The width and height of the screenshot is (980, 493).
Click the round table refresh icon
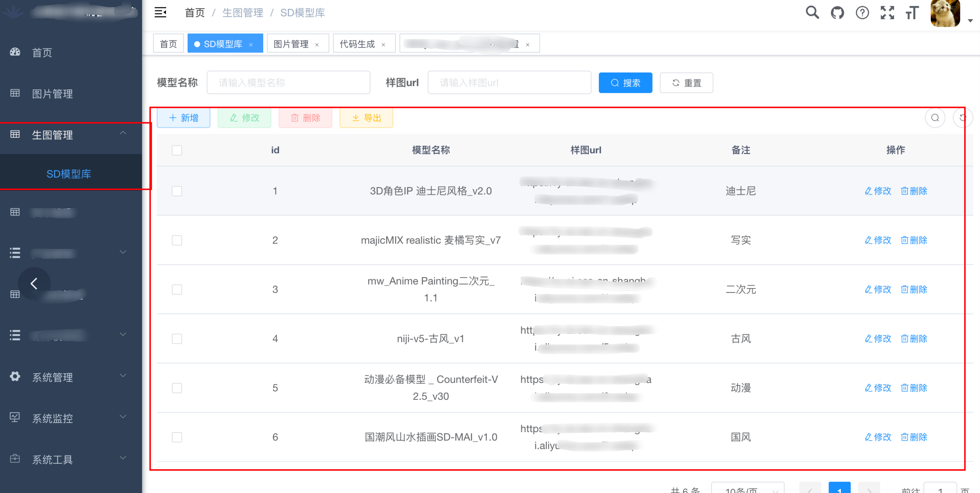click(962, 118)
